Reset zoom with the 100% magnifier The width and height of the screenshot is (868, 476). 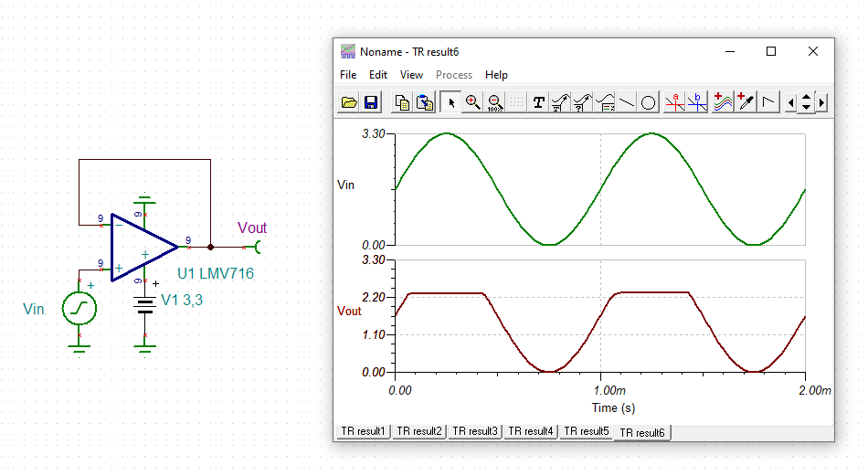(495, 102)
